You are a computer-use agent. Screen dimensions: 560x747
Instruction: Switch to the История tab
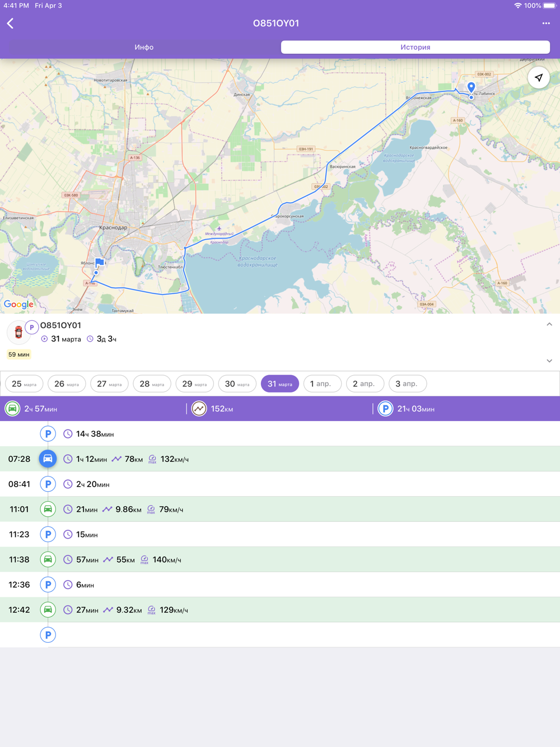415,47
